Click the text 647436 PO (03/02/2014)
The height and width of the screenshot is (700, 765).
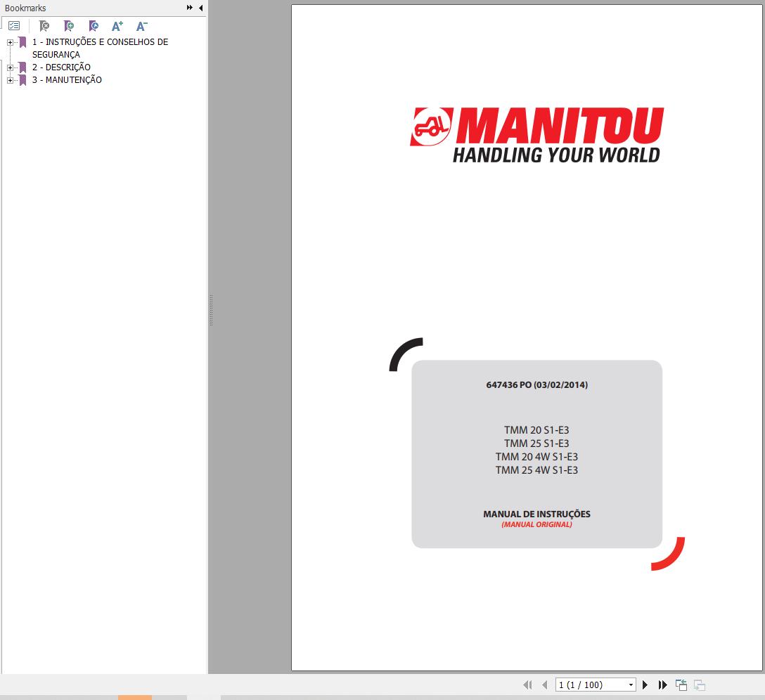point(536,385)
